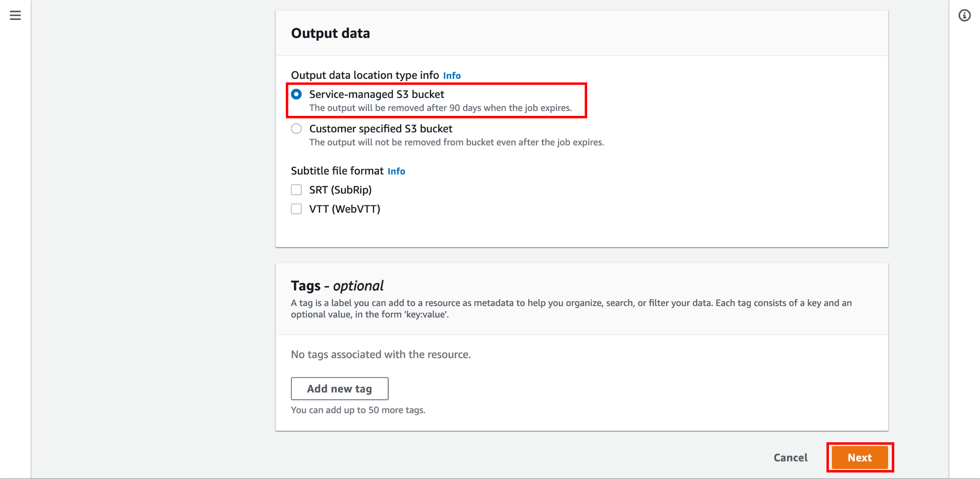Click the Customer specified S3 bucket label text
Screen dimensions: 980x479
coord(381,129)
